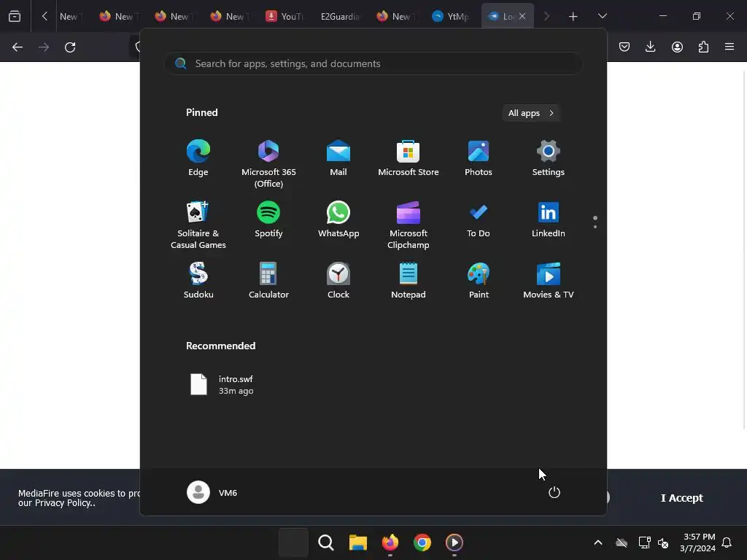Open Firefox Downloads panel
The width and height of the screenshot is (747, 560).
[x=650, y=47]
